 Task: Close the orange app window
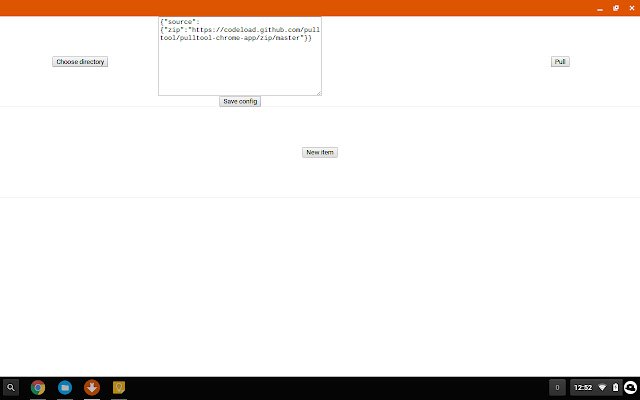[x=632, y=8]
